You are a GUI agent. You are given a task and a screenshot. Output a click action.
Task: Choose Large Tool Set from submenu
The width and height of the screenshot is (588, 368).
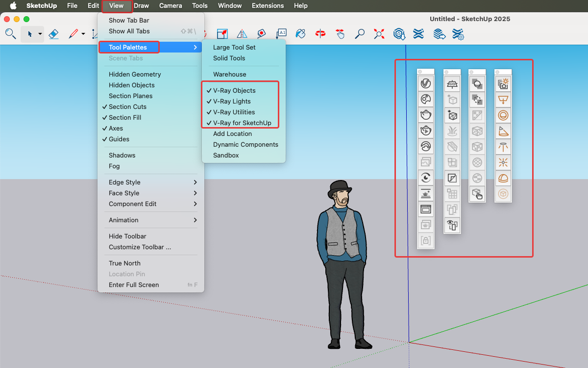pyautogui.click(x=234, y=48)
